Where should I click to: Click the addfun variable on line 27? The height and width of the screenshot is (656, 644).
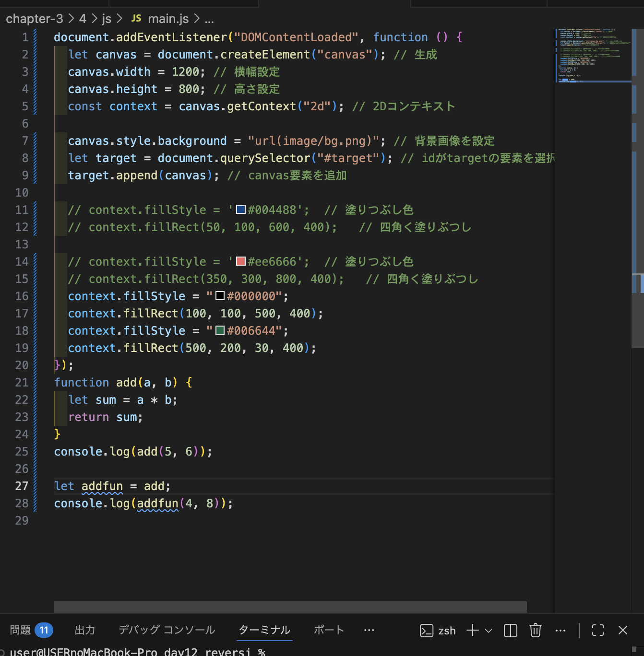coord(102,486)
